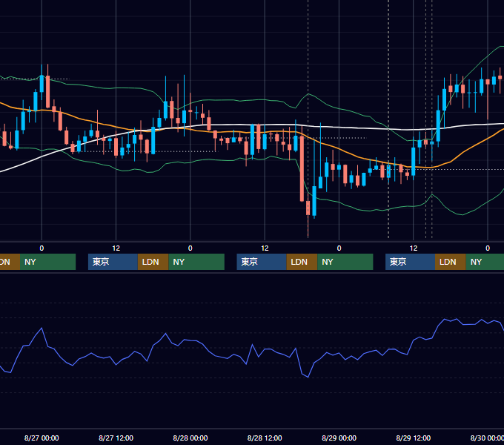Click the hour label 0 above 8/27 00:00

[x=42, y=248]
